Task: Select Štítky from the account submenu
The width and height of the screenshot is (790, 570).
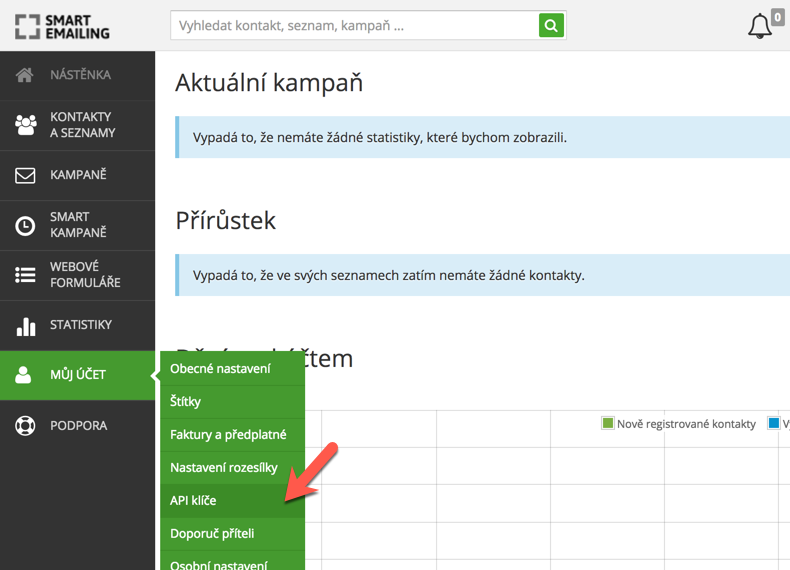Action: coord(186,402)
